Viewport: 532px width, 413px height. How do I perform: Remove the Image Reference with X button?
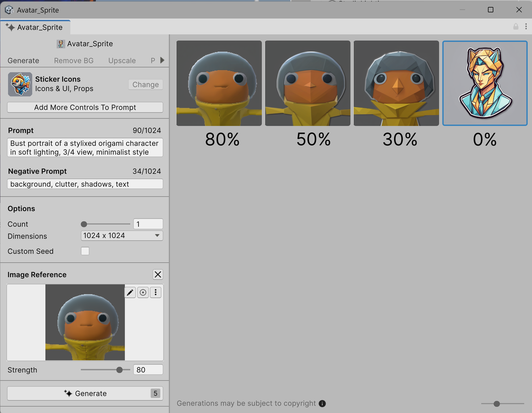click(x=158, y=274)
